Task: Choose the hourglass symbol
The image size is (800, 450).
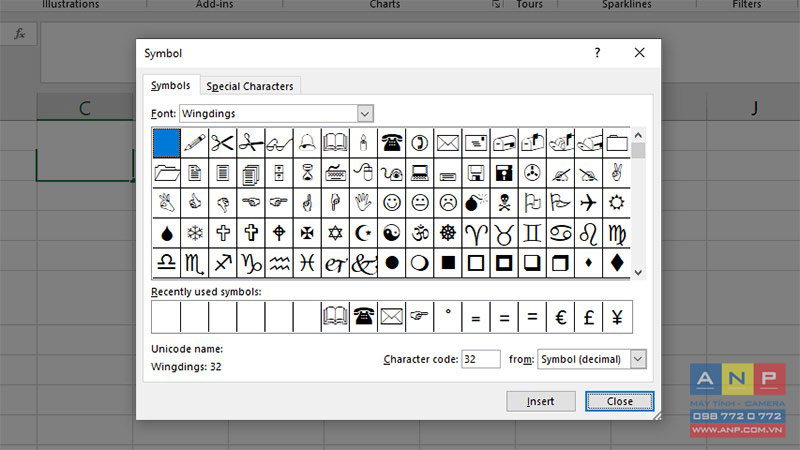Action: click(307, 173)
